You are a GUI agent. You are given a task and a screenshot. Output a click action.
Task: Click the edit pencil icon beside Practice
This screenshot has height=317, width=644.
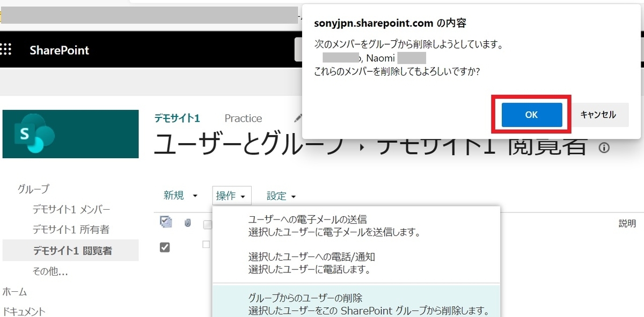point(298,117)
